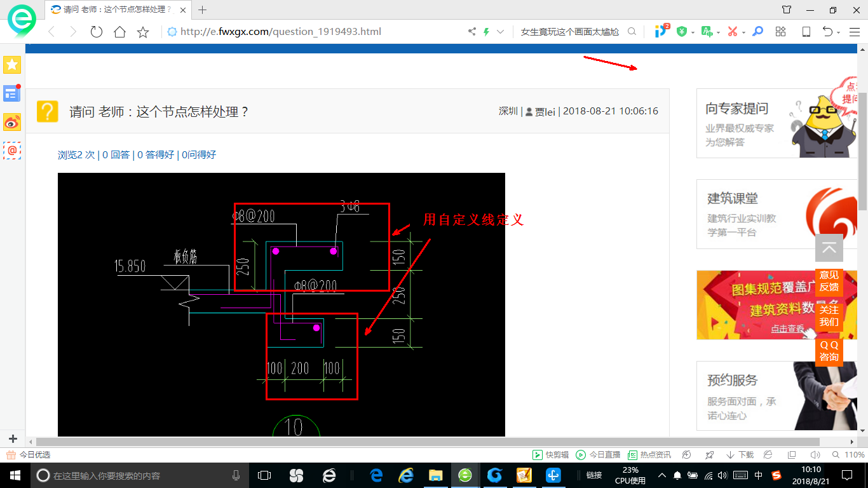The width and height of the screenshot is (868, 488).
Task: Click the 浏览2 次 text
Action: coord(76,154)
